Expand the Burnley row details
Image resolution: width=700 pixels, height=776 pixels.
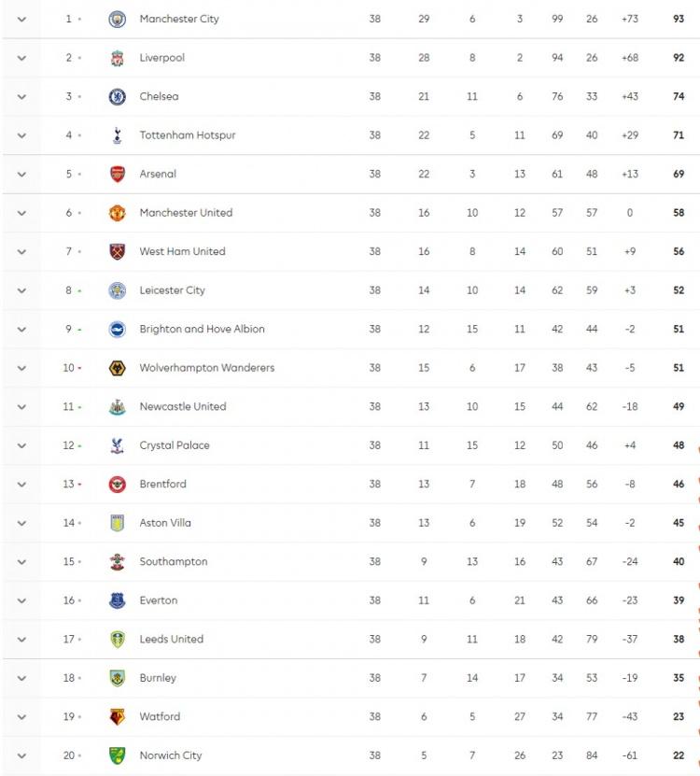click(21, 678)
